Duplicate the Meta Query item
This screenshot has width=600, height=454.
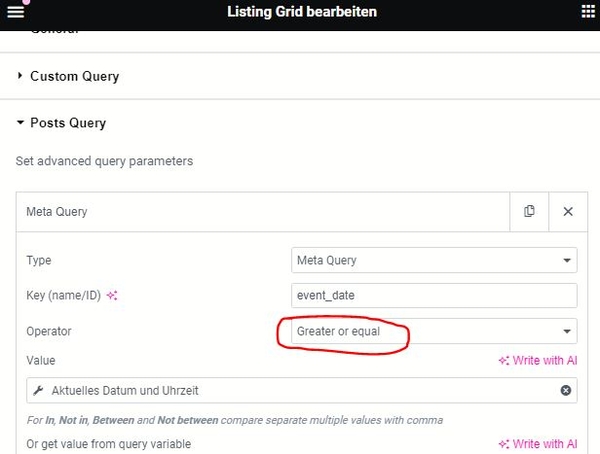point(529,211)
